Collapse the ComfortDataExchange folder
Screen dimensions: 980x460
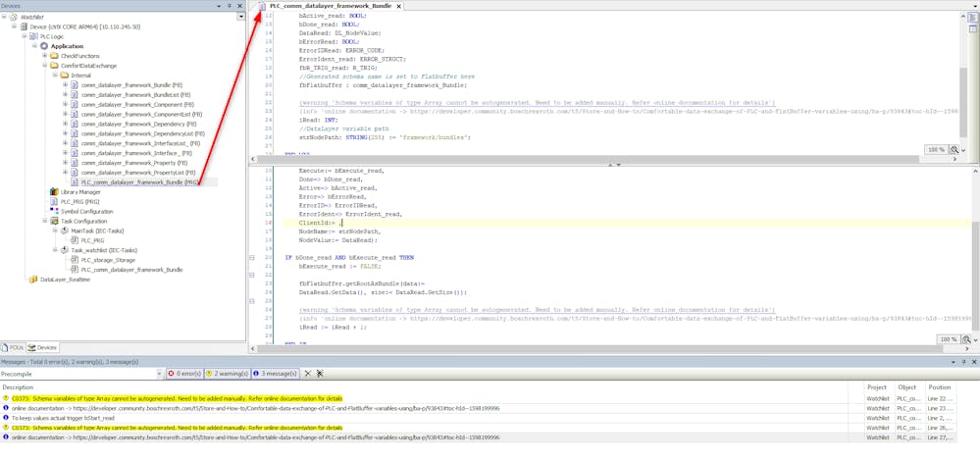click(45, 66)
